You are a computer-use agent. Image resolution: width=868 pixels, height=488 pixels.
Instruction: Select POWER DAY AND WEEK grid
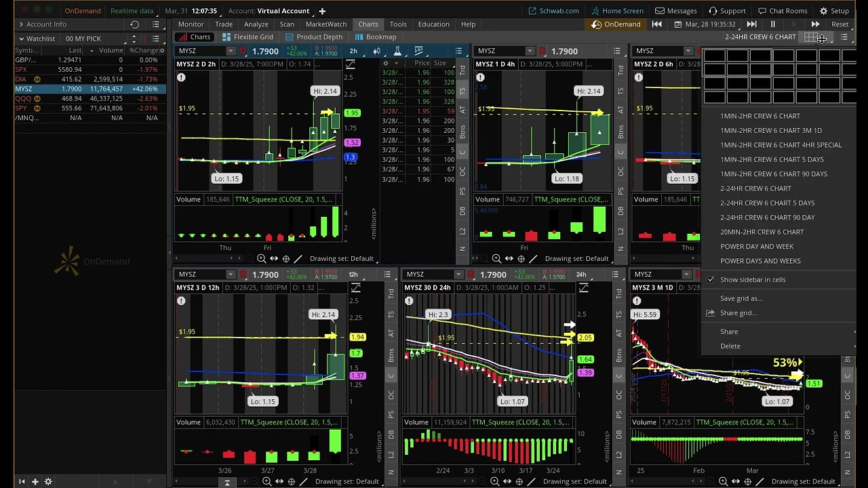point(756,246)
